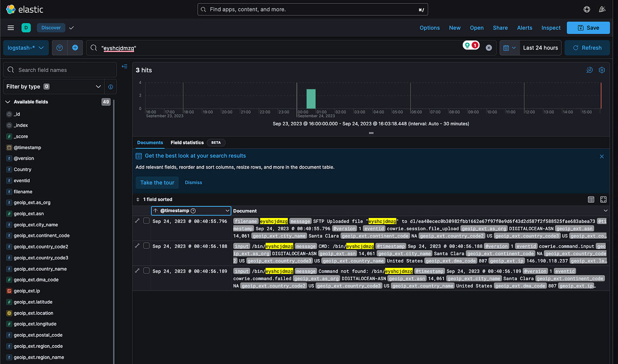Expand document row at 00:40:56.188
This screenshot has width=618, height=364.
[x=137, y=245]
